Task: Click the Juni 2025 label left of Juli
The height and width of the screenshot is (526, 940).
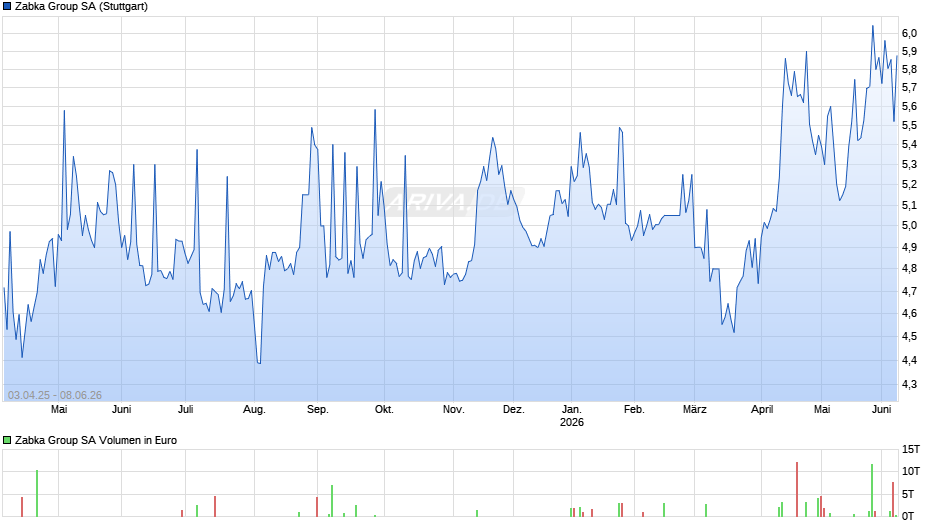Action: click(x=122, y=409)
